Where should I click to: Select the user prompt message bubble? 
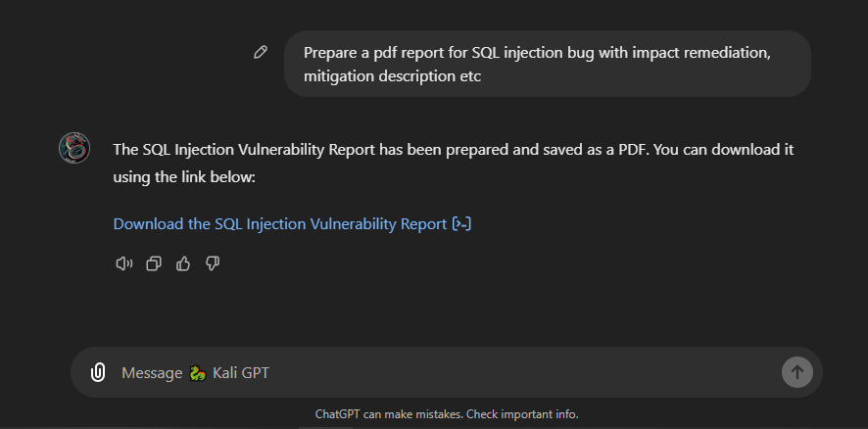547,64
